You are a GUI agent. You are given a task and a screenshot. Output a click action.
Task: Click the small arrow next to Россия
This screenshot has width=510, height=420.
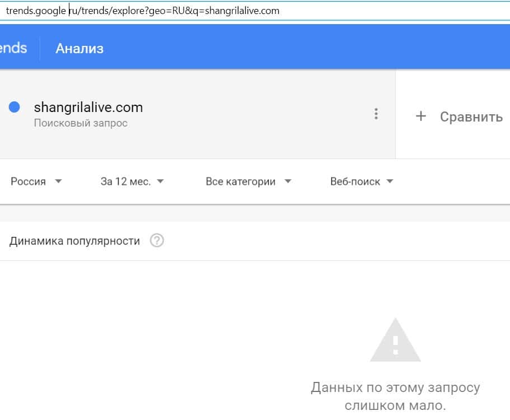pos(59,181)
